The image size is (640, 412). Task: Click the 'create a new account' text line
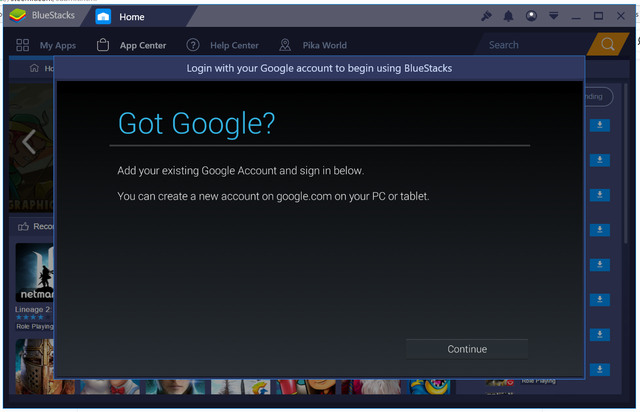pyautogui.click(x=273, y=196)
